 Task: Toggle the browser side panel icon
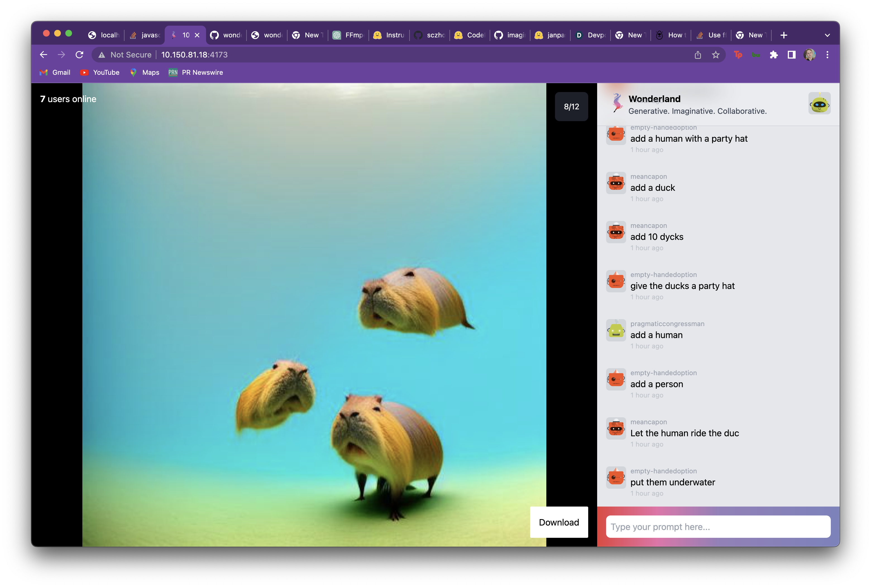(x=791, y=55)
